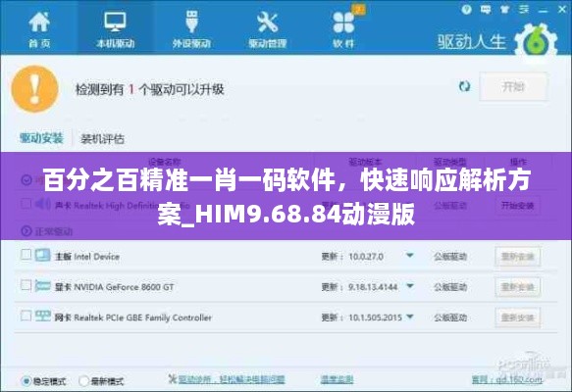Tick the 主板 Intel Device checkbox
Screen dimensions: 572x392
[26, 254]
